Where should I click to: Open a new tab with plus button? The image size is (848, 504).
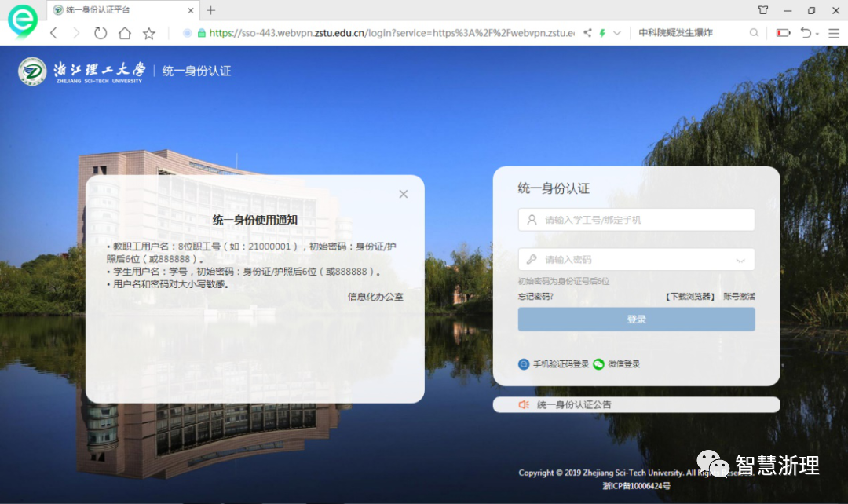(x=210, y=10)
